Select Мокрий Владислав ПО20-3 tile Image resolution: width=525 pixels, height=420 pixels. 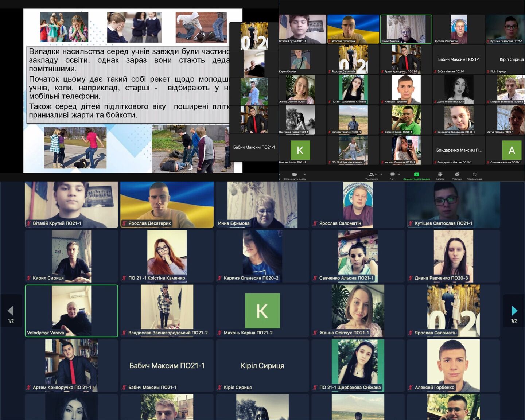[x=505, y=90]
